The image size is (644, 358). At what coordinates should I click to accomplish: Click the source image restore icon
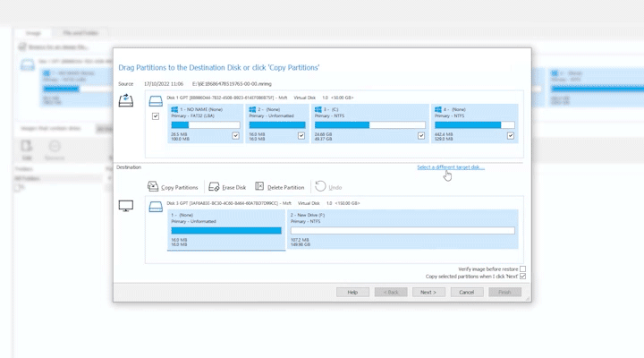126,100
